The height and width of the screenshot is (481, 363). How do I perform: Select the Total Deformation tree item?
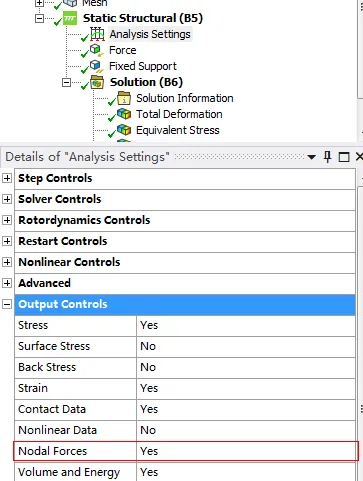point(179,114)
